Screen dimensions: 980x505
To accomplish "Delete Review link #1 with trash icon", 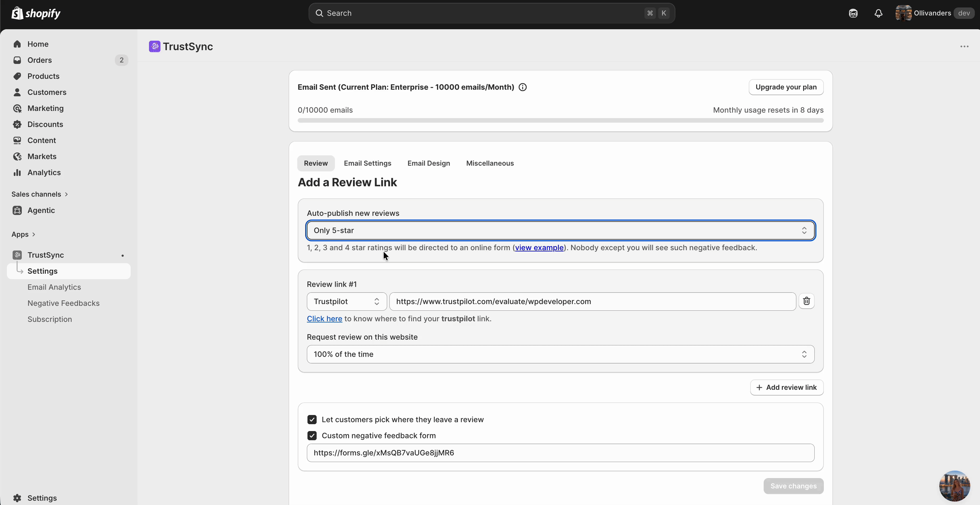I will pyautogui.click(x=806, y=302).
